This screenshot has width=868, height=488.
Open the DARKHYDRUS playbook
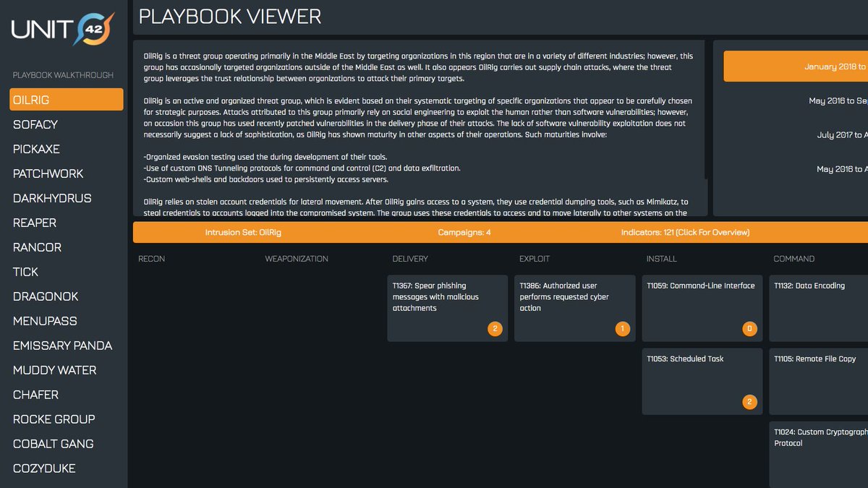pos(52,198)
